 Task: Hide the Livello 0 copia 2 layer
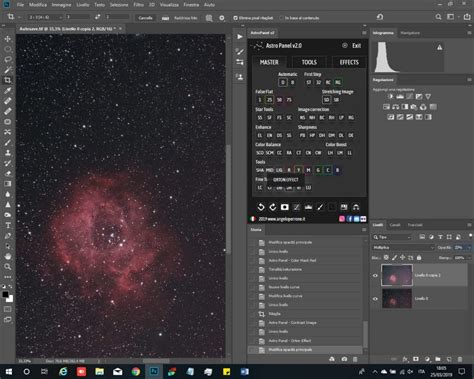click(375, 275)
